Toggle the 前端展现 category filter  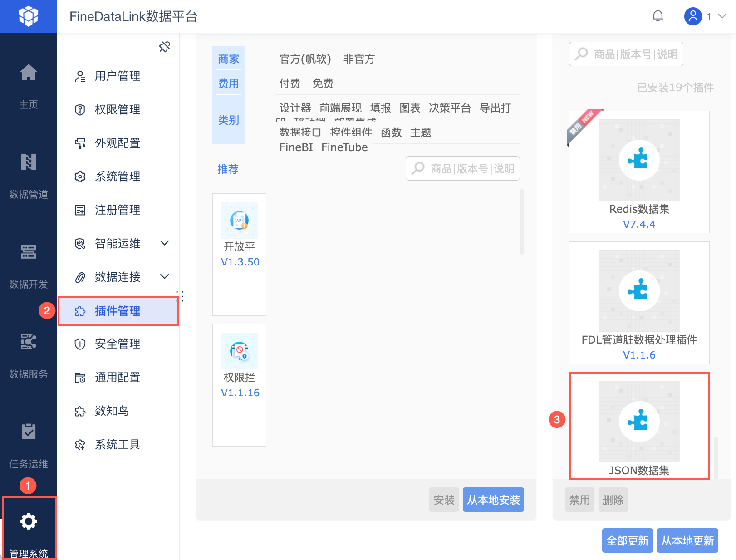click(x=340, y=108)
